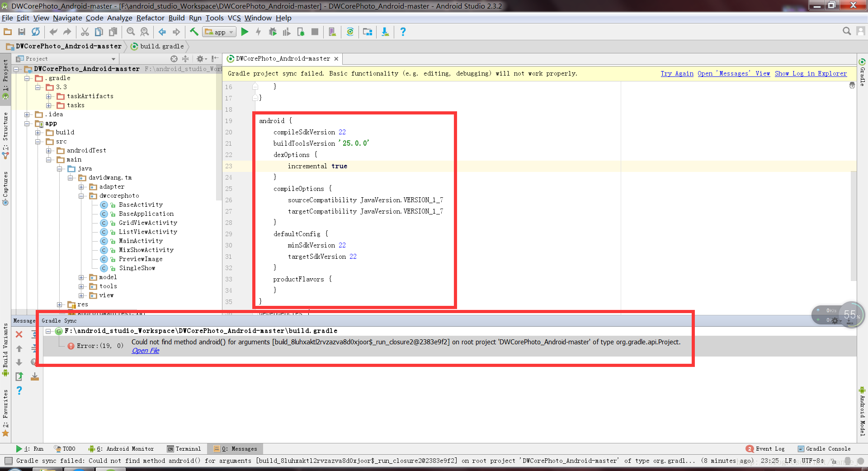Click the Forward navigation arrow
The width and height of the screenshot is (868, 471).
pos(176,32)
